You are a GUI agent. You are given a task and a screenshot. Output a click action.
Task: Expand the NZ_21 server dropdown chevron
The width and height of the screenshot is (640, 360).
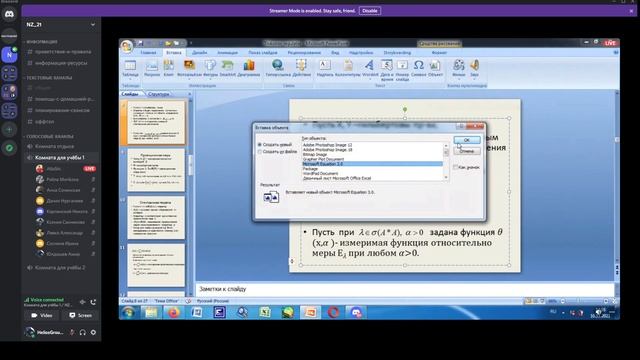coord(93,25)
